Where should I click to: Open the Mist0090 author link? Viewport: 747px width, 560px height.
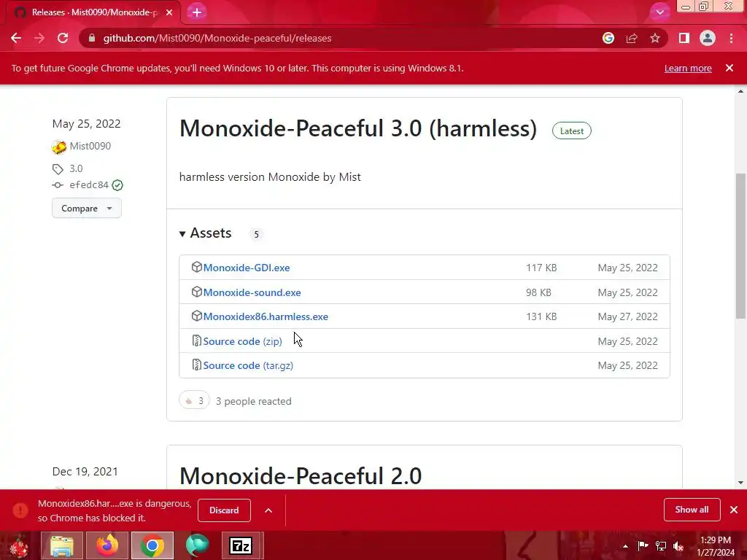(x=90, y=146)
